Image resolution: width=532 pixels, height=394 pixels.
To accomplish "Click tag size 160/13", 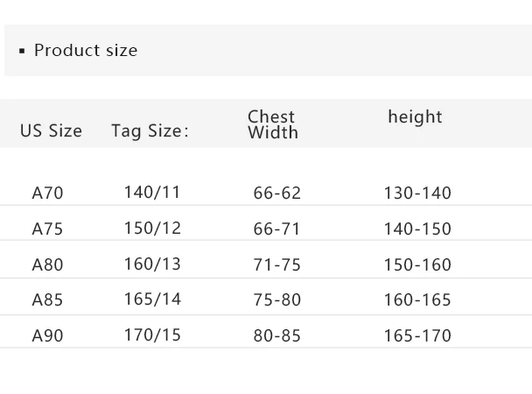I will (x=152, y=264).
